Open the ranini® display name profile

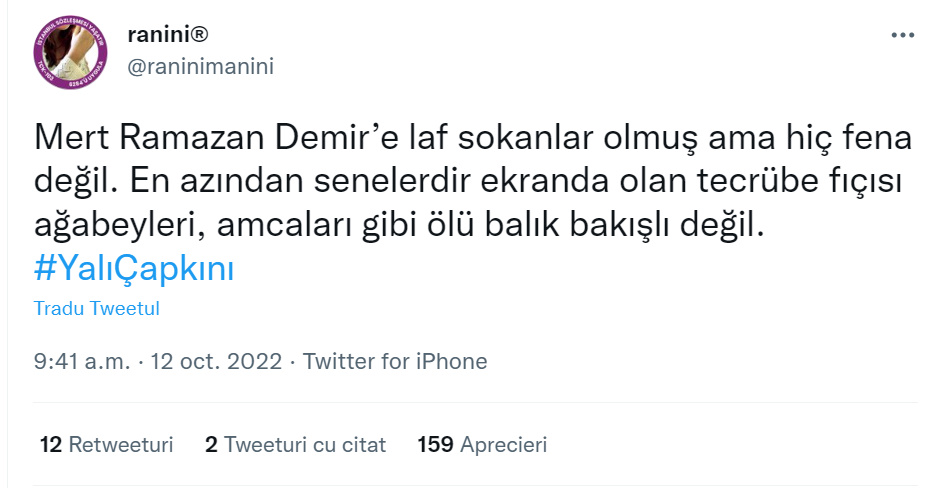click(x=166, y=35)
